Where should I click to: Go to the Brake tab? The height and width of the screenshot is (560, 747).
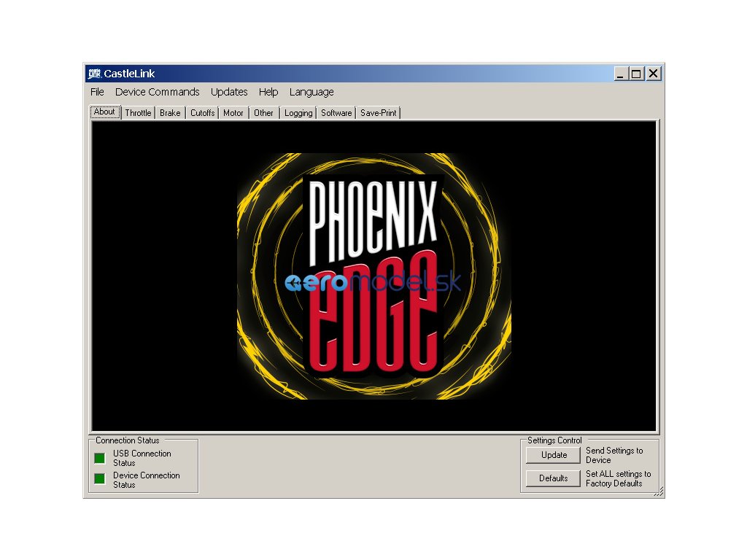coord(170,113)
